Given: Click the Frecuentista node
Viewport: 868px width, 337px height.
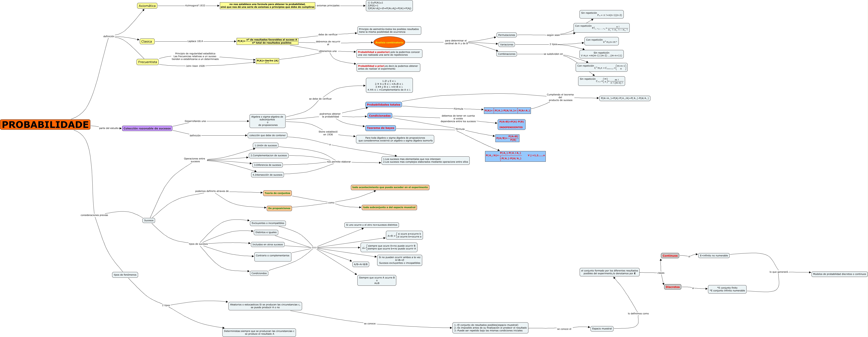Looking at the screenshot, I should tap(148, 62).
